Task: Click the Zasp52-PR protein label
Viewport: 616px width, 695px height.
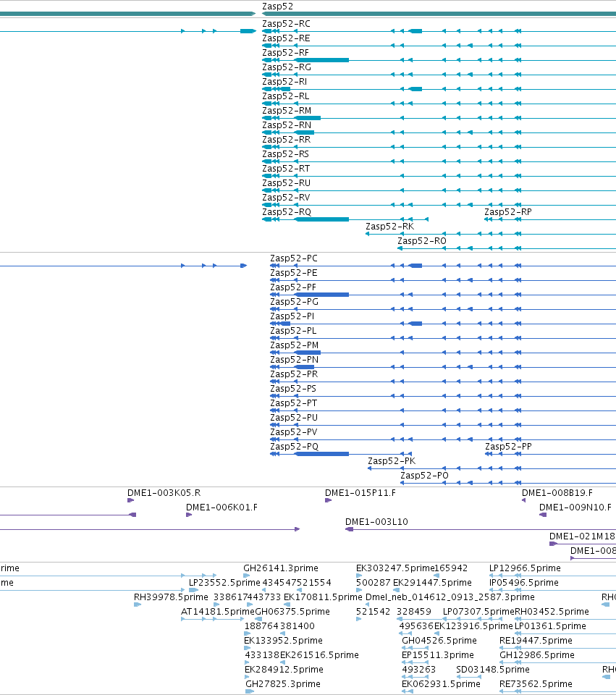Action: 295,374
